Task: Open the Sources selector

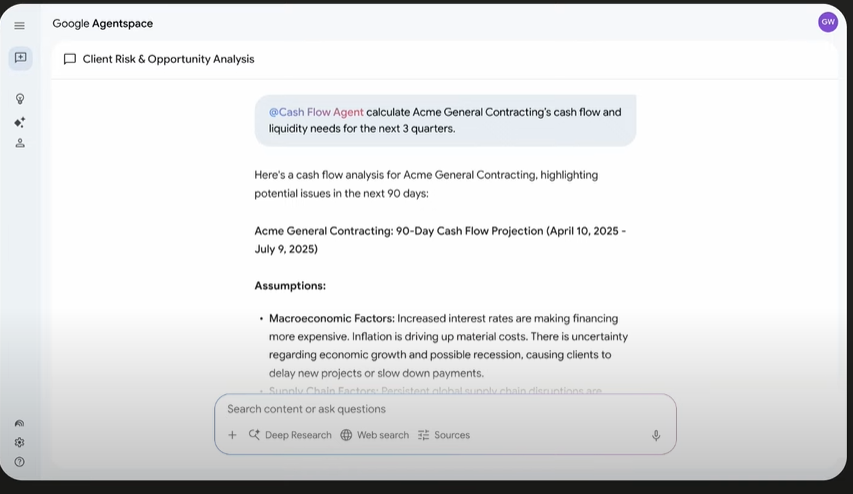Action: (x=444, y=435)
